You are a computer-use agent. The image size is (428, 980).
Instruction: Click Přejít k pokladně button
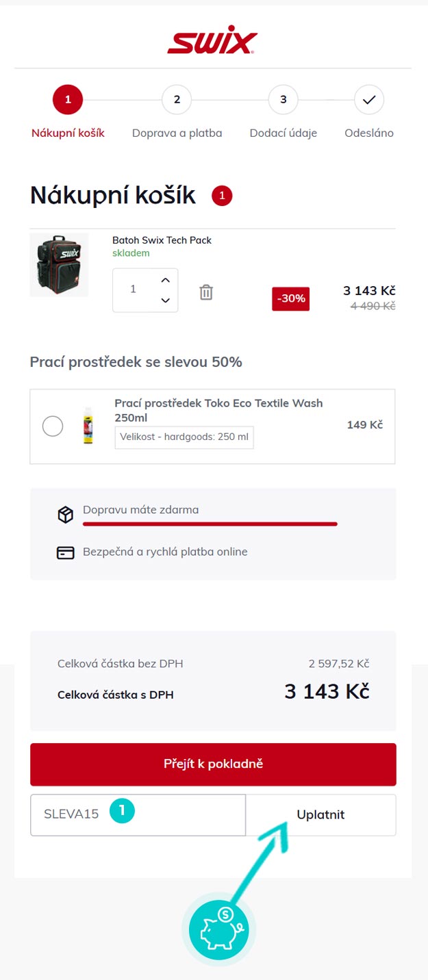click(213, 764)
